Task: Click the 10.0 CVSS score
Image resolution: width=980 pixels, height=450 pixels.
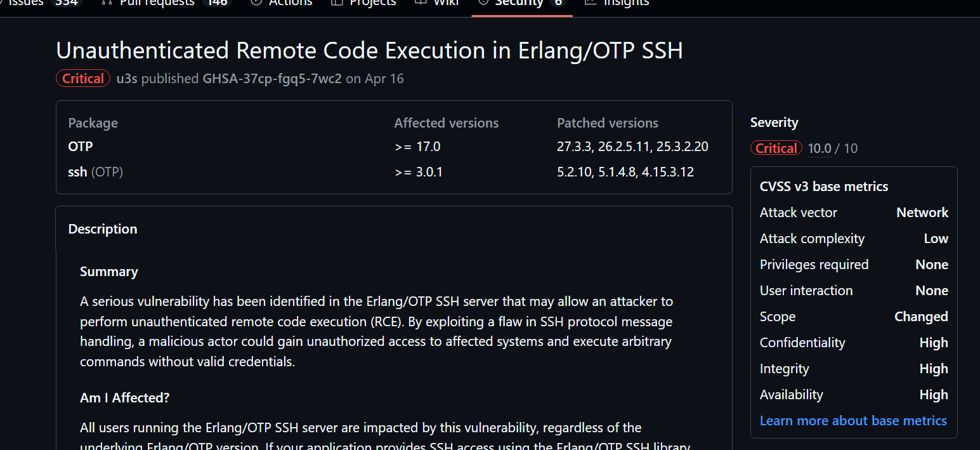Action: coord(820,149)
